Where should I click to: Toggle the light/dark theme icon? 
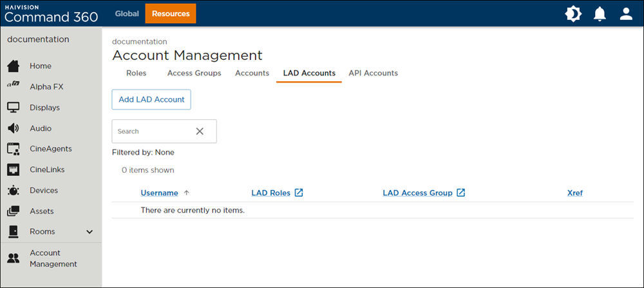point(573,14)
